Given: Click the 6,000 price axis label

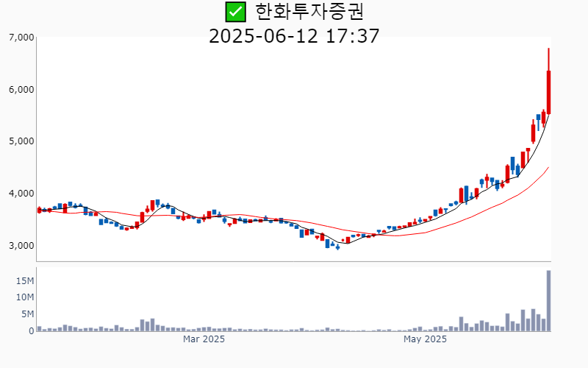Looking at the screenshot, I should 21,90.
